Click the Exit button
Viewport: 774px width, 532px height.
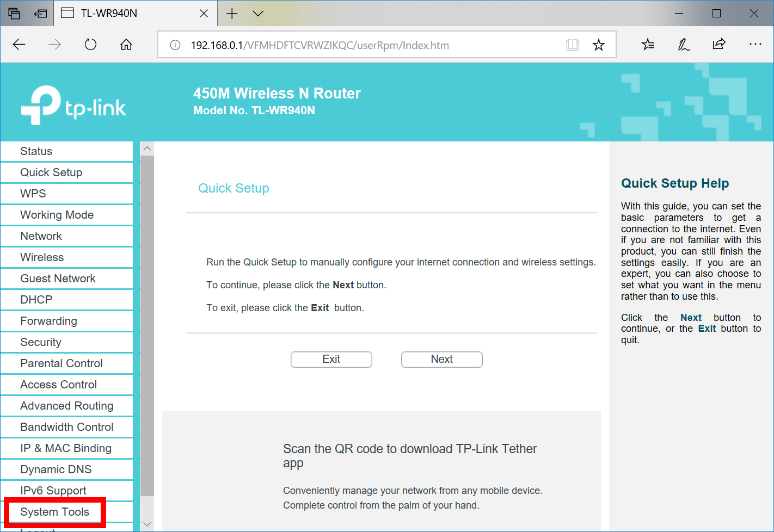(x=331, y=360)
